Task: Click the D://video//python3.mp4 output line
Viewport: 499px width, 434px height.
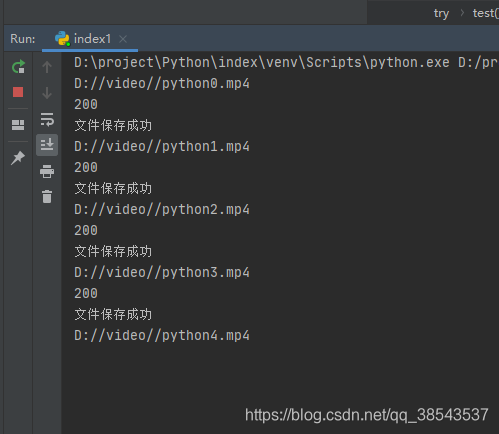Action: (x=162, y=272)
